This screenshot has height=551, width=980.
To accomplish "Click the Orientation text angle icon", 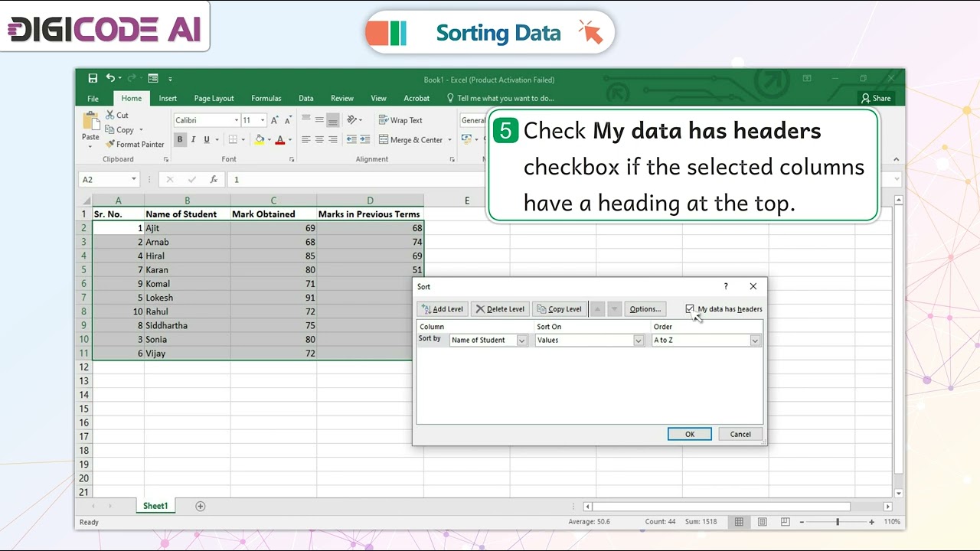I will [352, 119].
